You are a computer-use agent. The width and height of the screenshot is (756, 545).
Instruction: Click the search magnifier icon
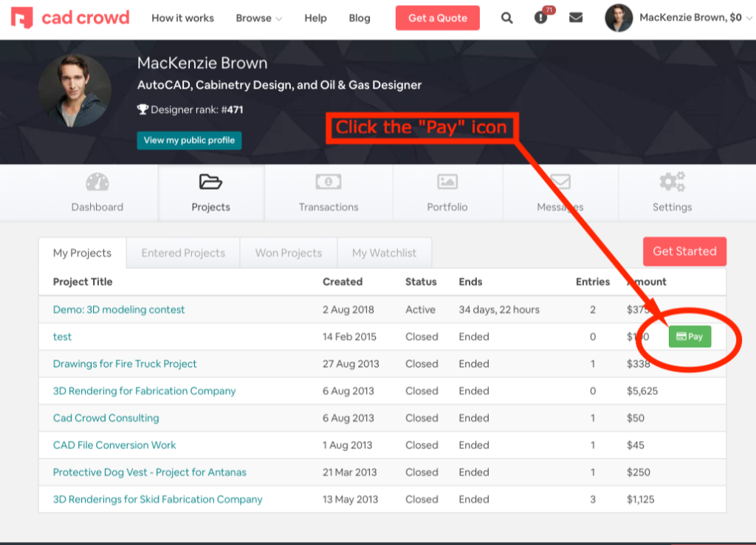506,18
